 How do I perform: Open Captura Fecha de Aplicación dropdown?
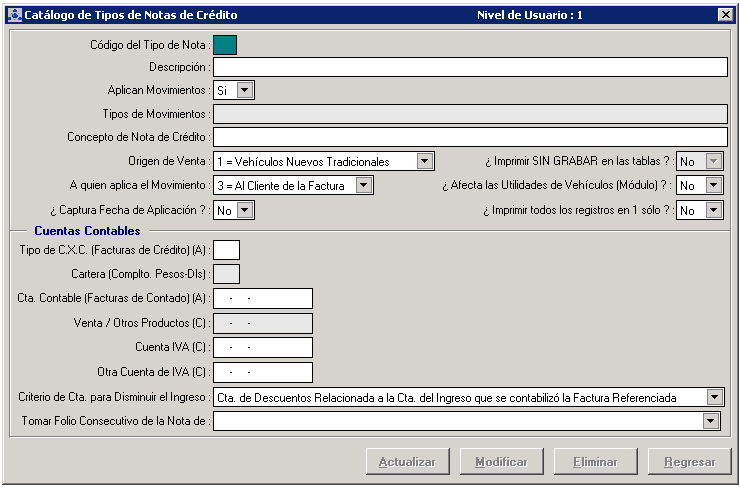[245, 210]
